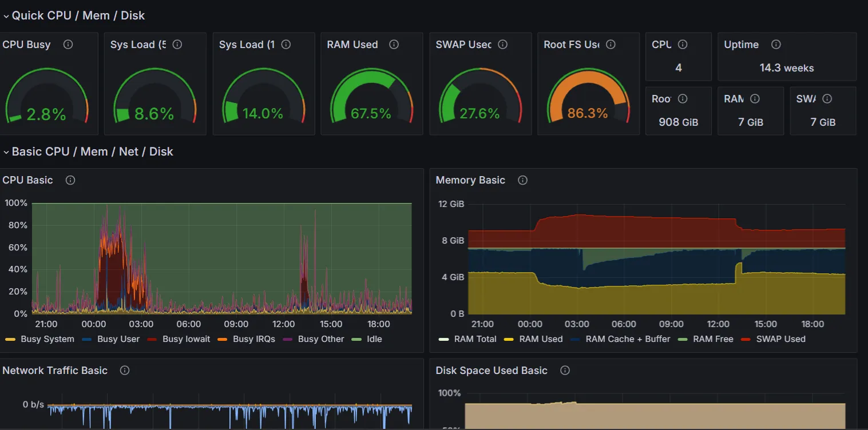Open the Network Traffic Basic title menu
Image resolution: width=868 pixels, height=430 pixels.
[x=55, y=371]
